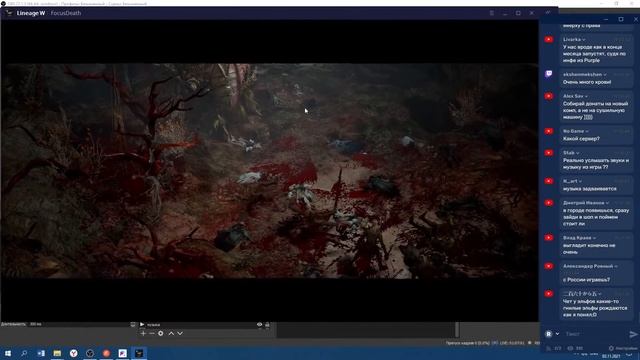Open the OBS Studio taskbar icon

pyautogui.click(x=90, y=353)
